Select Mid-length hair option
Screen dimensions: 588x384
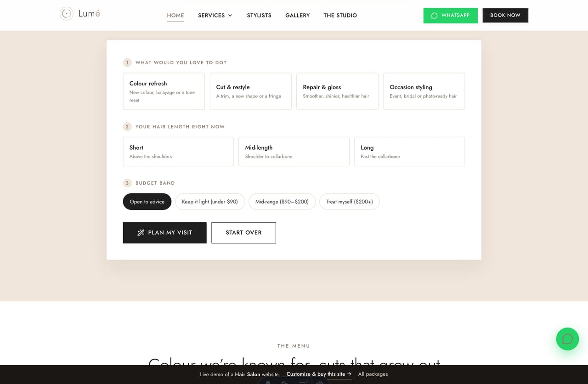click(294, 152)
